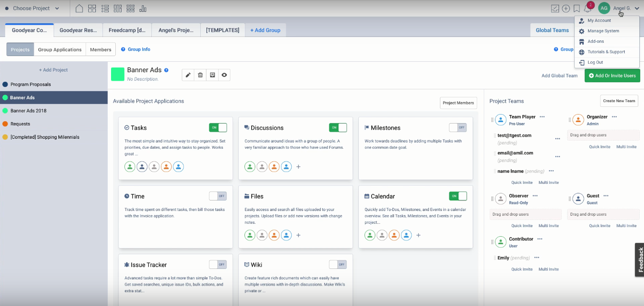
Task: Expand the Team Player options menu
Action: (542, 117)
